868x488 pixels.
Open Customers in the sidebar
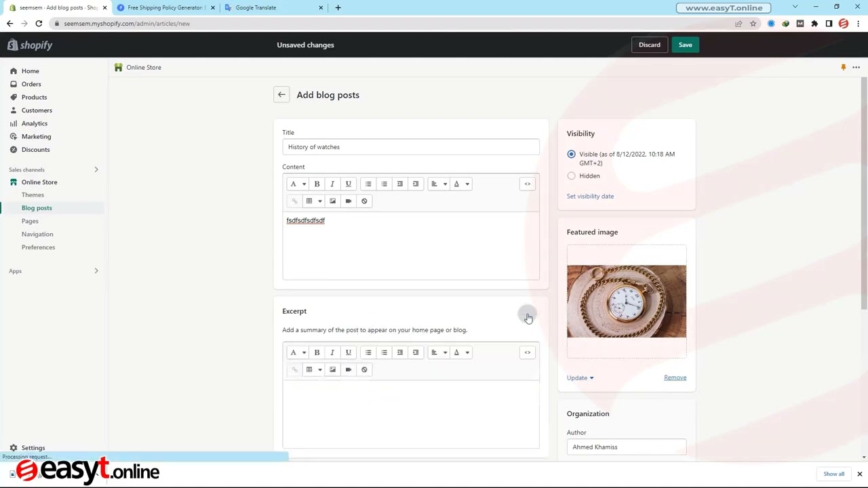click(37, 110)
